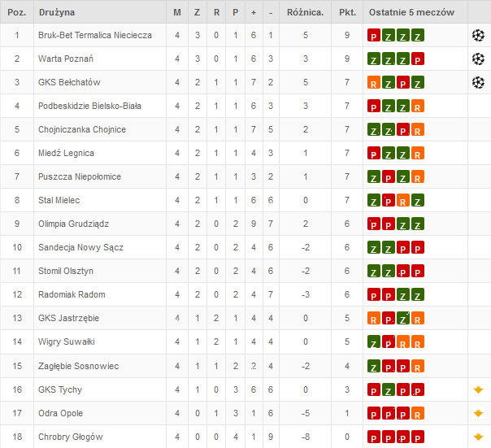
Task: Click the relegation arrow for Chrobry Głogów
Action: click(478, 437)
